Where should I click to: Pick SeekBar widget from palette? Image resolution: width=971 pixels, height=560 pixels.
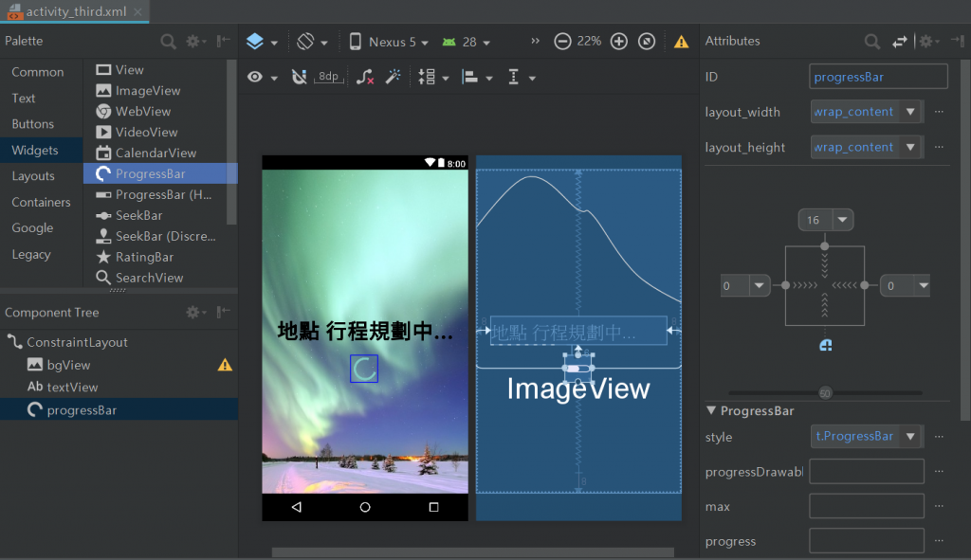tap(155, 215)
